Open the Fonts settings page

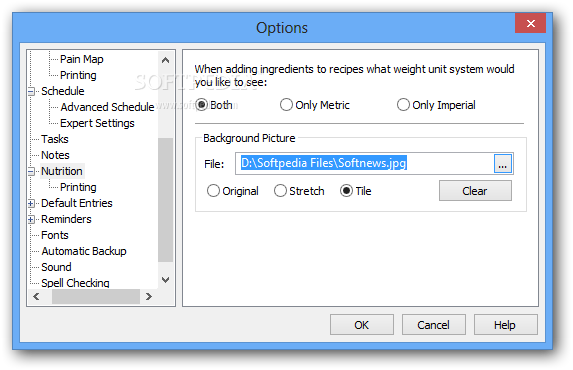click(55, 235)
